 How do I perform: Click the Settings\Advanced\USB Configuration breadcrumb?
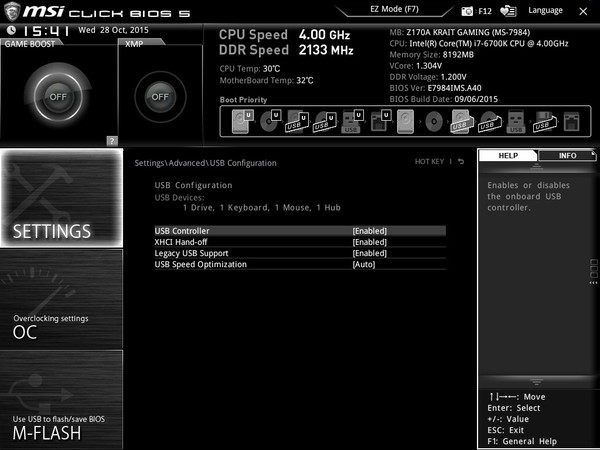[x=205, y=163]
